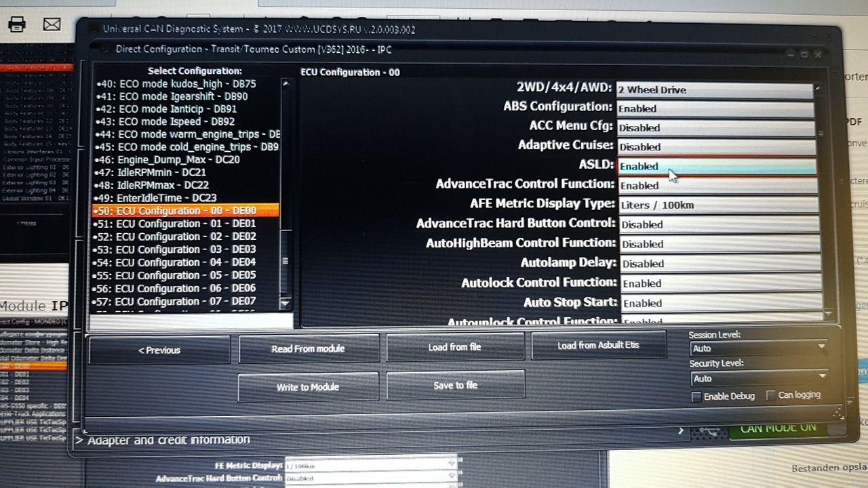The image size is (868, 488).
Task: Click the printer icon in the background toolbar
Action: click(16, 24)
